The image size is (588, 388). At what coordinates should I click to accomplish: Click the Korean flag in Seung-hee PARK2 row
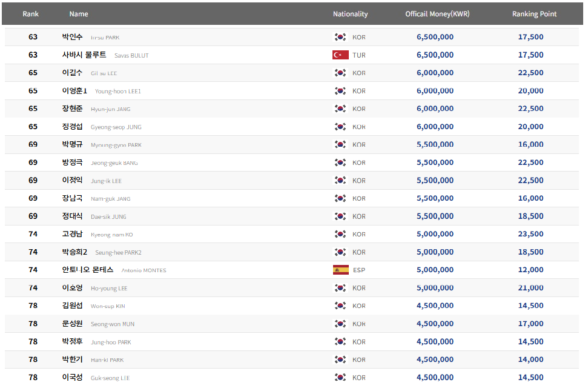click(340, 252)
